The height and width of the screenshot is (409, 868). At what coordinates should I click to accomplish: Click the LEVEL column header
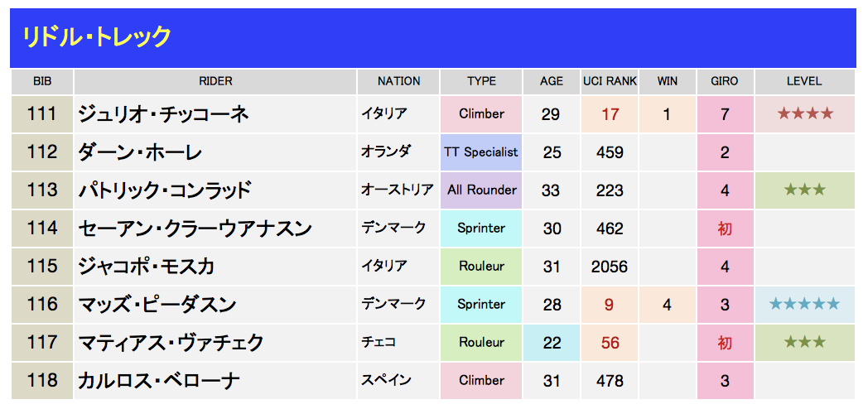[804, 81]
